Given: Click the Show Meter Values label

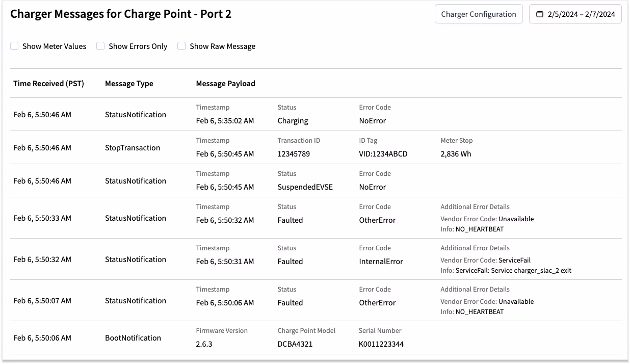Looking at the screenshot, I should (x=54, y=46).
